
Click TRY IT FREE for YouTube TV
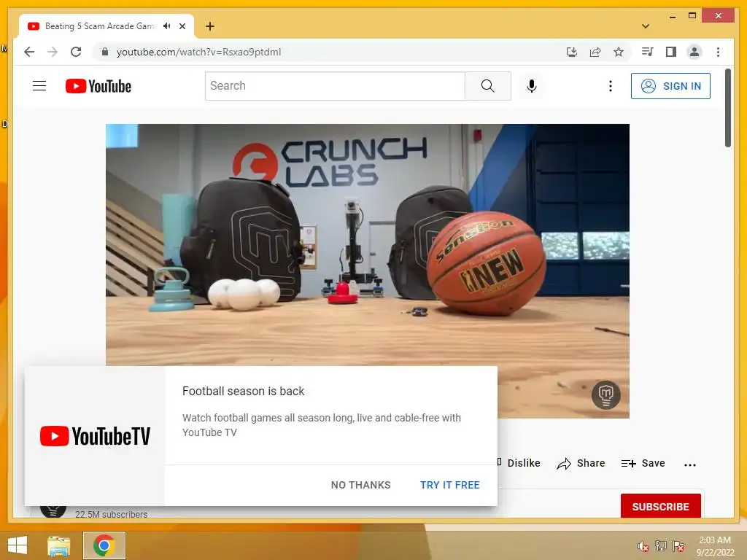tap(449, 485)
